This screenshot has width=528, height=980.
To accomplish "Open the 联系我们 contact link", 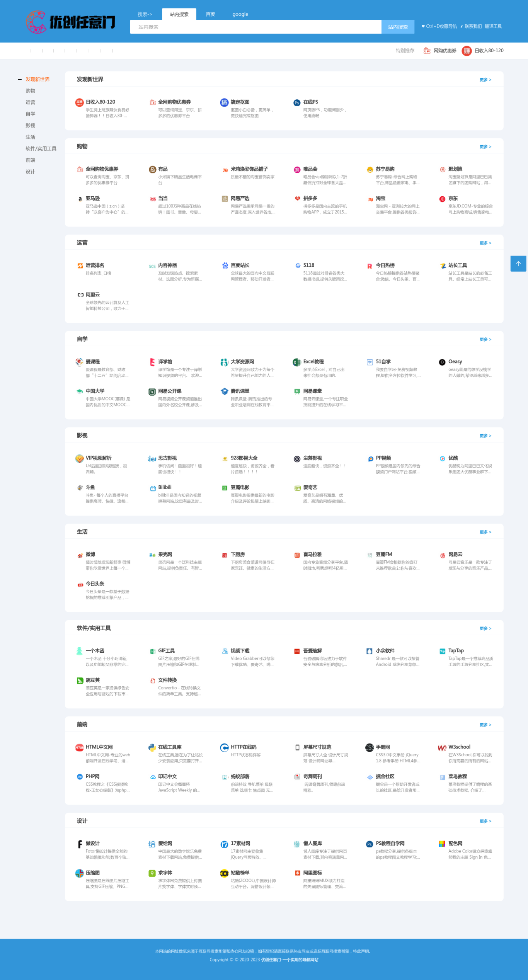I will coord(472,26).
